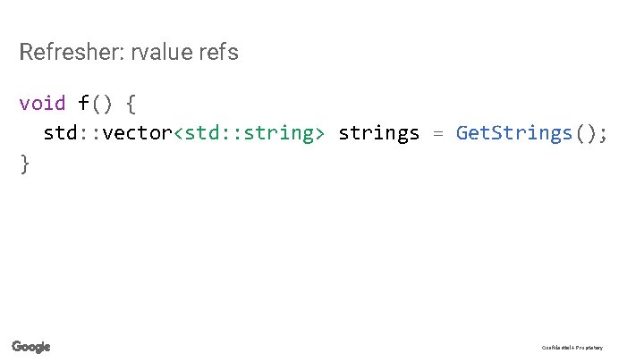Image resolution: width=644 pixels, height=362 pixels.
Task: Click the opening curly brace after f()
Action: point(131,104)
